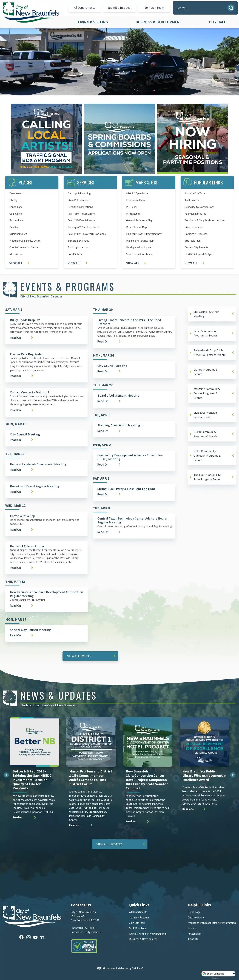Viewport: 239px width, 980px height.
Task: Open Living & Visiting menu
Action: click(93, 22)
